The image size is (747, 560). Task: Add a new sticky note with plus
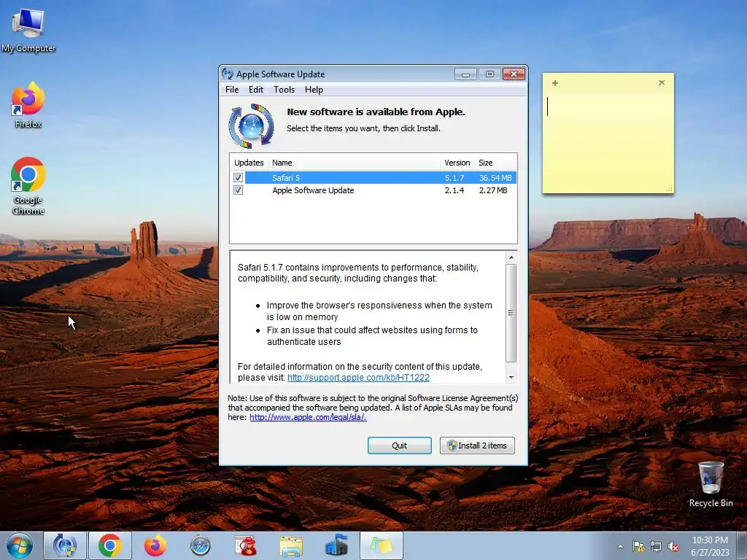point(555,83)
